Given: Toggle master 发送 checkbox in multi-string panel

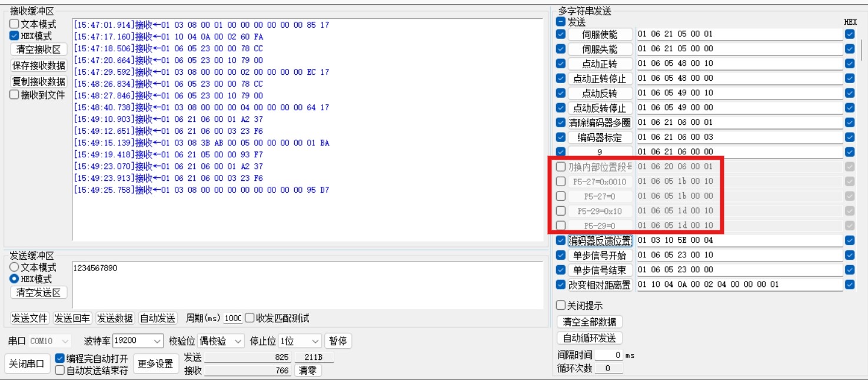Looking at the screenshot, I should click(561, 22).
